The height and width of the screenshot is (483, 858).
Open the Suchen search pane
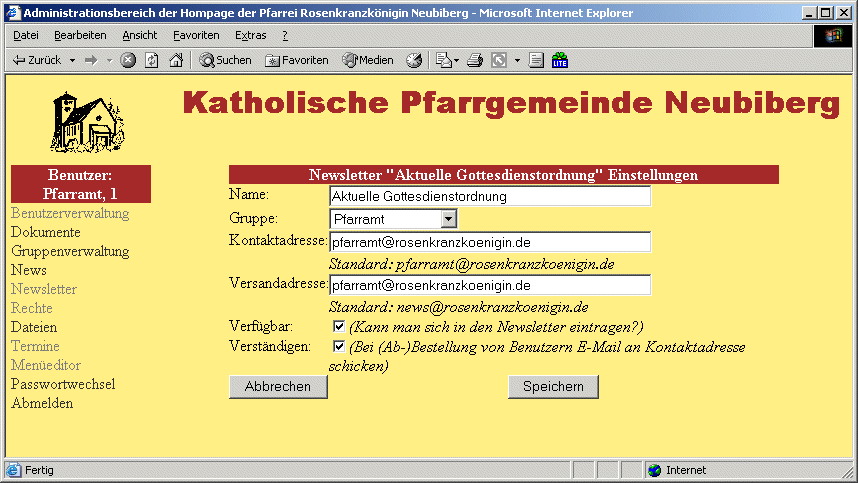(225, 60)
